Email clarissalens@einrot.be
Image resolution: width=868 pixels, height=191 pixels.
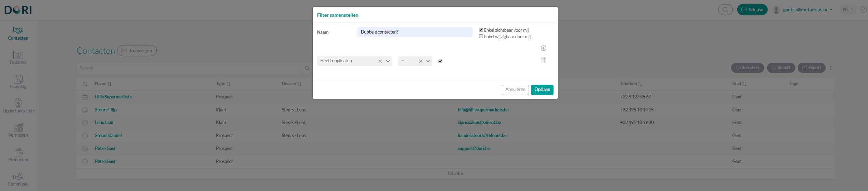click(479, 123)
